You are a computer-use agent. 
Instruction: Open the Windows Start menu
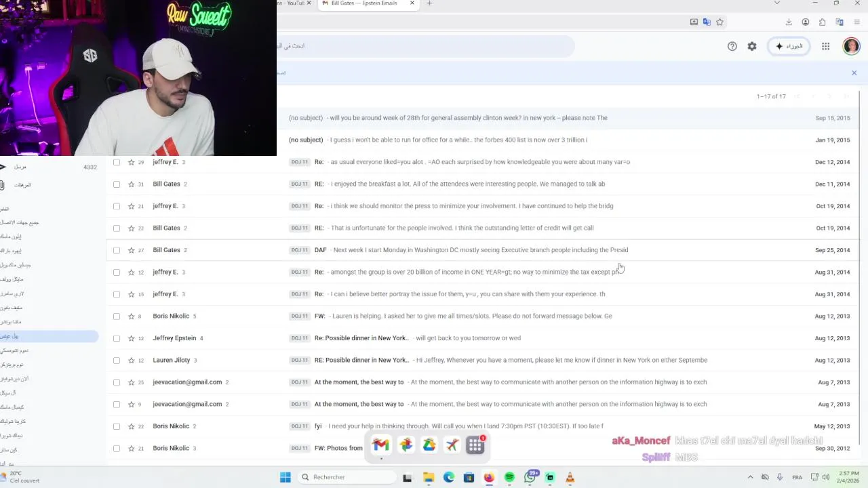pos(285,477)
